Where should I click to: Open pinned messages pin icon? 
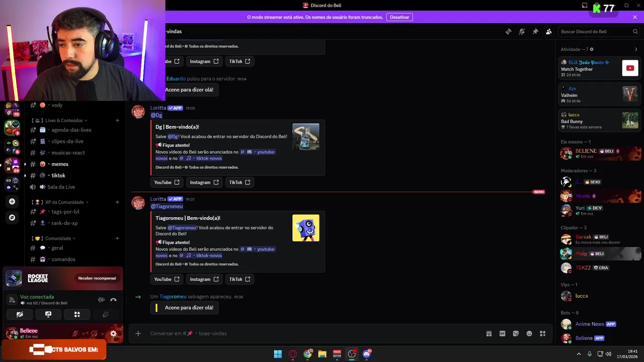pos(535,31)
